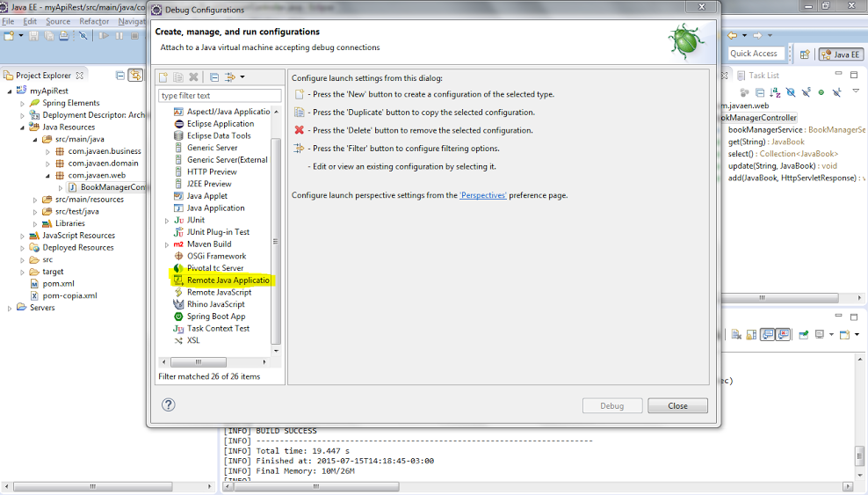Collapse Java Resources tree node

point(22,127)
